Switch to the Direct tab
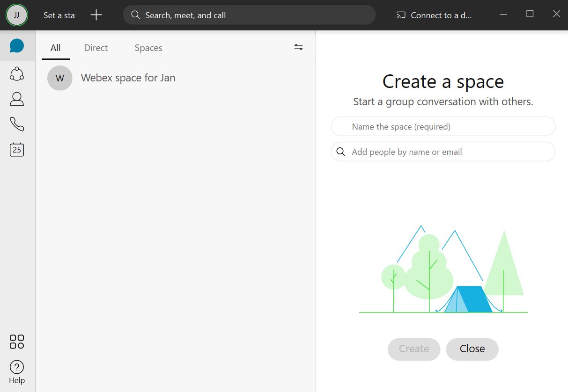The image size is (568, 392). pos(96,48)
